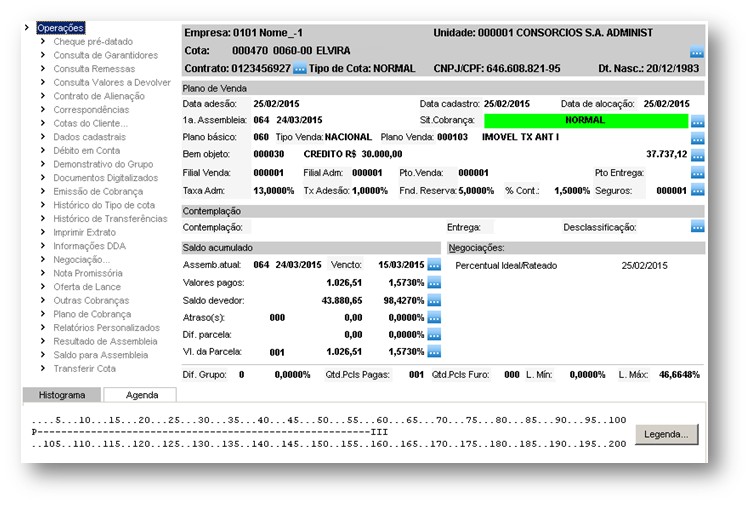Open ellipsis button on Dif. parcela row
Viewport: 750px width, 505px height.
(x=434, y=335)
